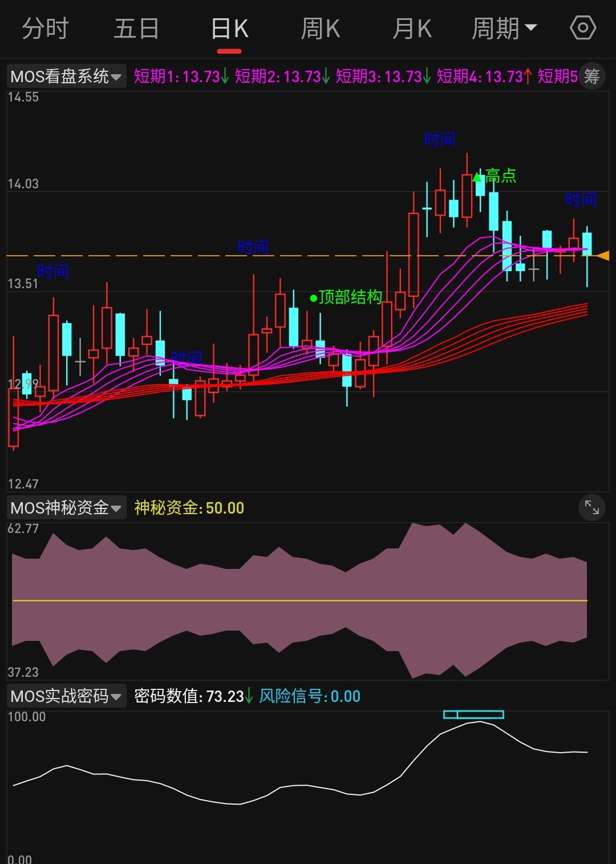
Task: Tap the green 高点 high-point marker
Action: [495, 176]
